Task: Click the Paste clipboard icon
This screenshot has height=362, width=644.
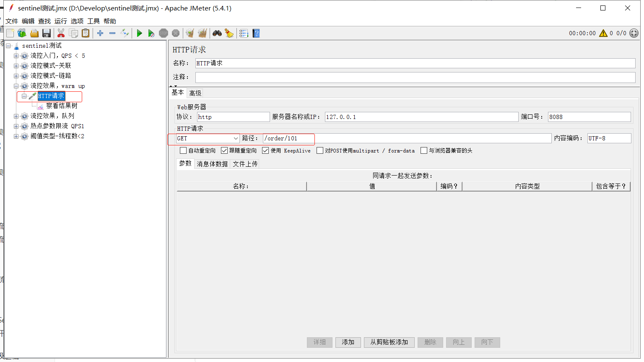Action: tap(86, 33)
